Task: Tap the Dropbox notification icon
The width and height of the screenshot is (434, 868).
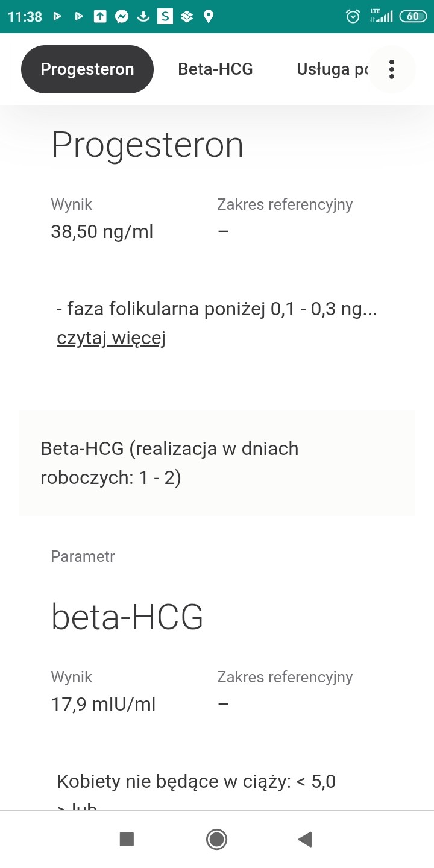Action: pos(187,16)
